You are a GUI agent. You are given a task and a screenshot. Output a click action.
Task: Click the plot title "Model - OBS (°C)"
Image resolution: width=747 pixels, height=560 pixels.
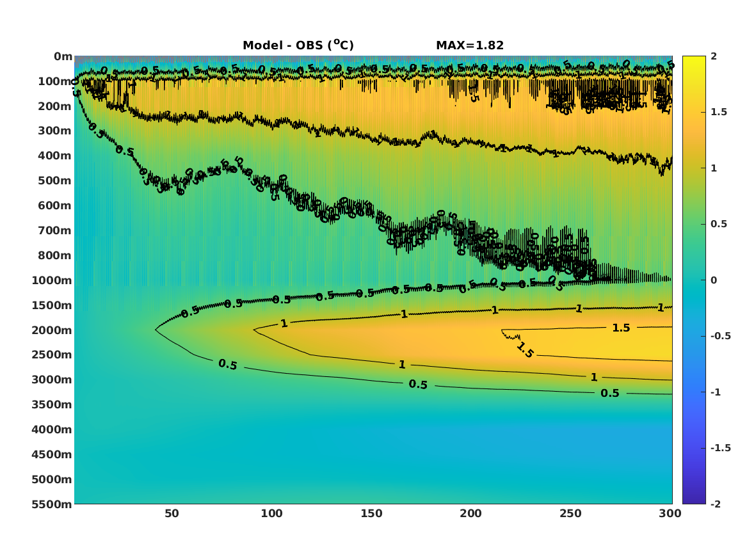pyautogui.click(x=298, y=45)
